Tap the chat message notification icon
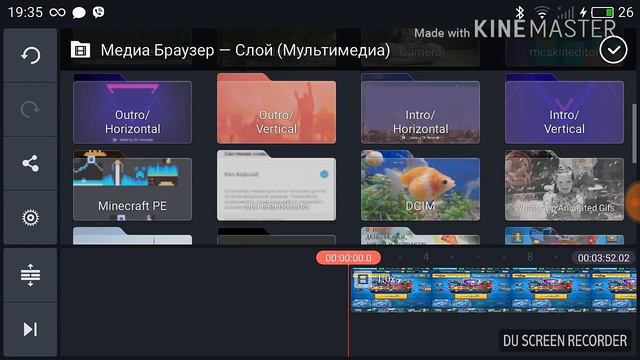The height and width of the screenshot is (360, 640). (79, 13)
